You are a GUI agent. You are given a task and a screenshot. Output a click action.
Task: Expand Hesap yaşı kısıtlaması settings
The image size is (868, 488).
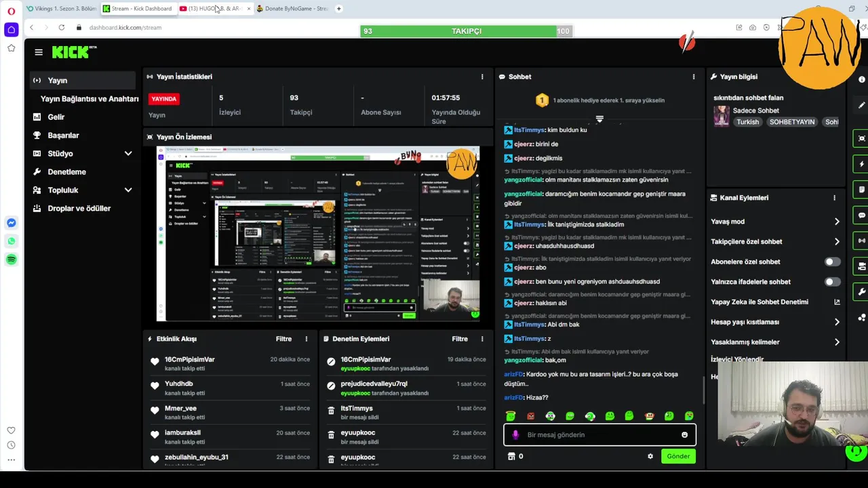(776, 322)
